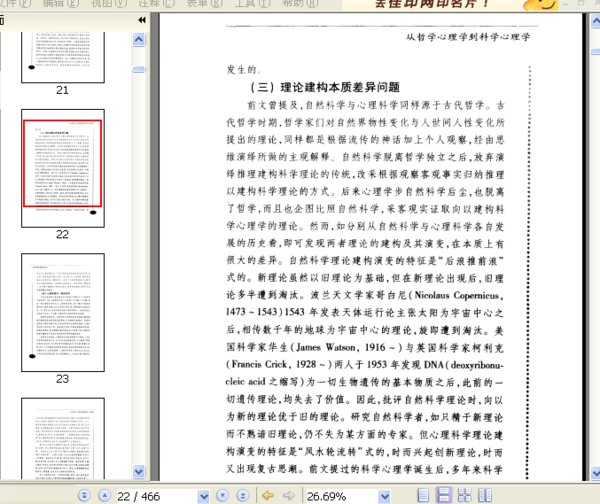Switch to continuous page layout
The image size is (600, 504).
(443, 495)
